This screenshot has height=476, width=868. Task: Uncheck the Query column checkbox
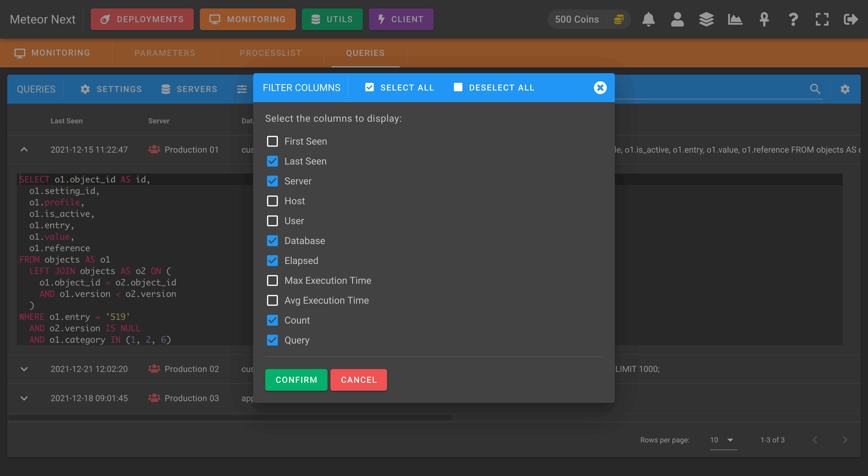tap(272, 340)
